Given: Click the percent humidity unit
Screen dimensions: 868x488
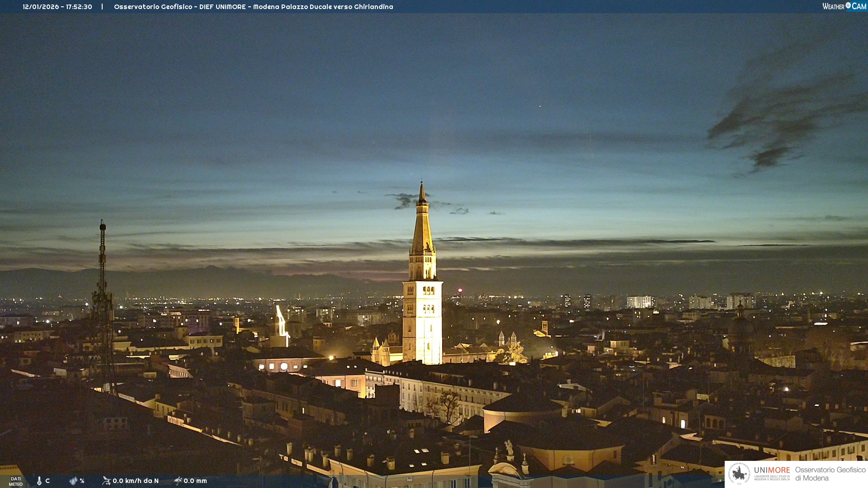Looking at the screenshot, I should click(82, 481).
